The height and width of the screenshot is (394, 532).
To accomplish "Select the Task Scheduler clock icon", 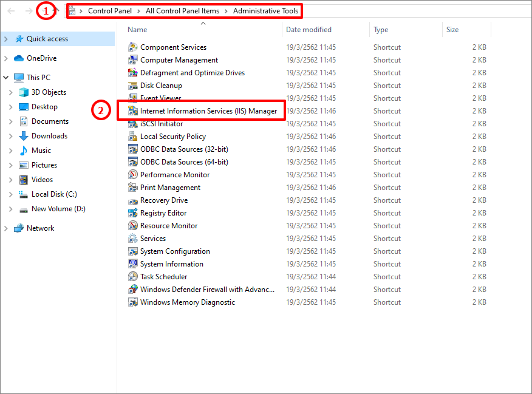I will 132,277.
